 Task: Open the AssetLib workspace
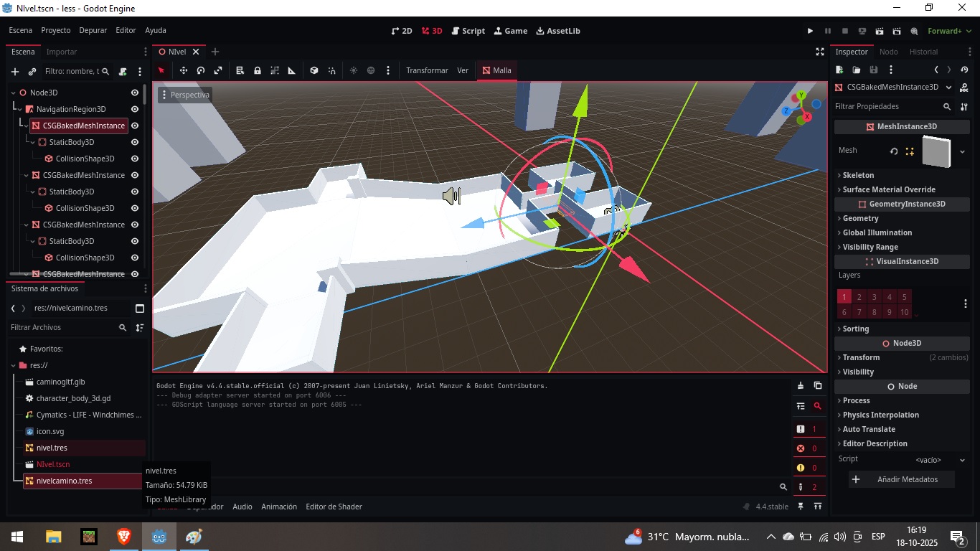558,31
